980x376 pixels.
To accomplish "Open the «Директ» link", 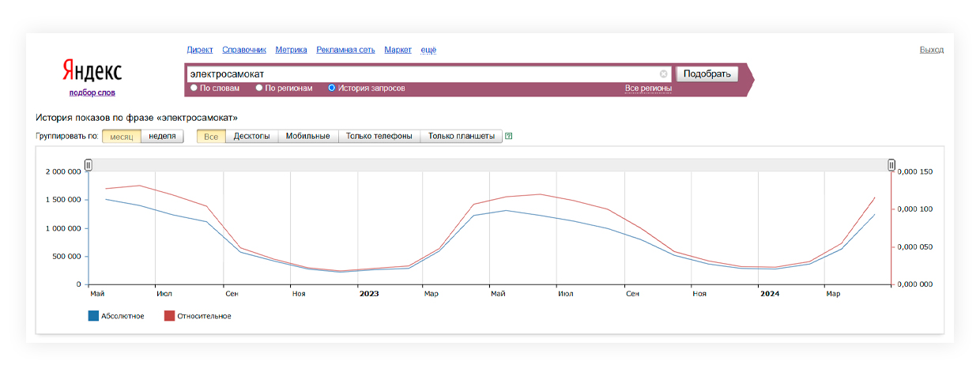I will [x=200, y=50].
